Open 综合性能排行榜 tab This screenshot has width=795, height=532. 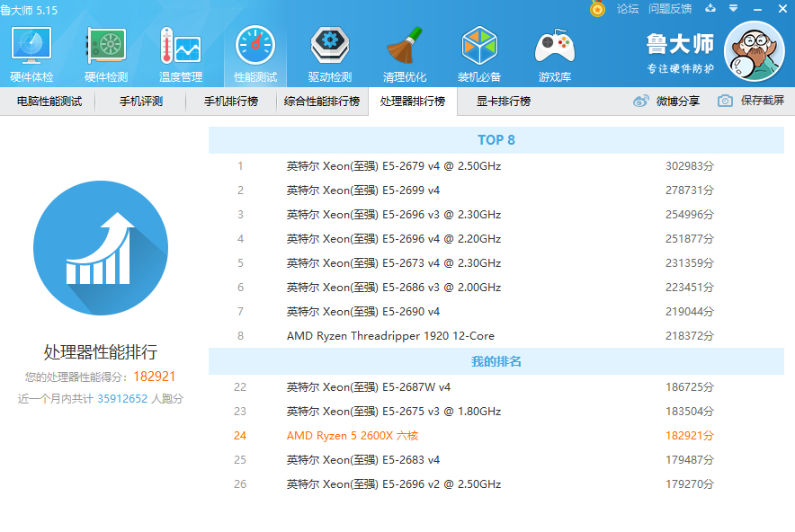pyautogui.click(x=322, y=102)
